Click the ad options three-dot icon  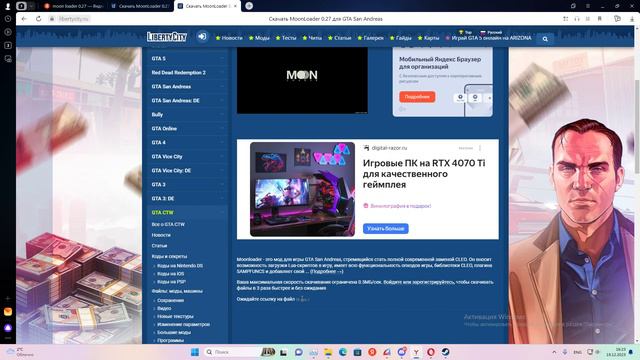(480, 148)
